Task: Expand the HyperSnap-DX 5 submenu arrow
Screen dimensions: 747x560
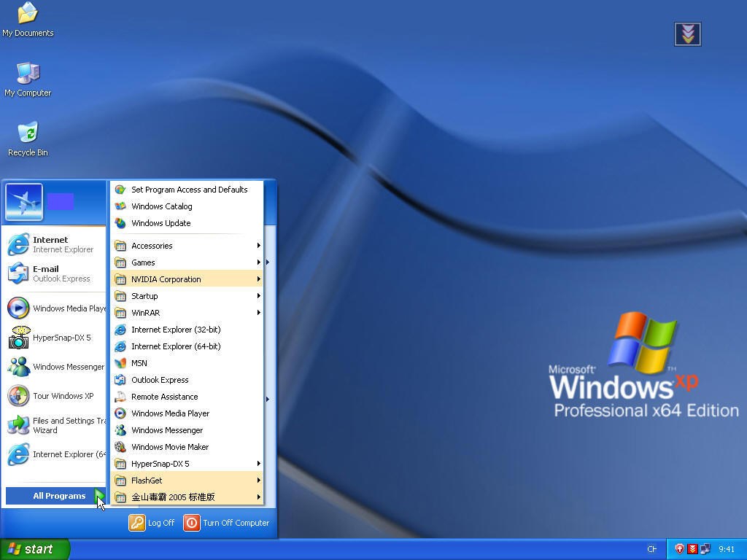Action: pos(259,464)
